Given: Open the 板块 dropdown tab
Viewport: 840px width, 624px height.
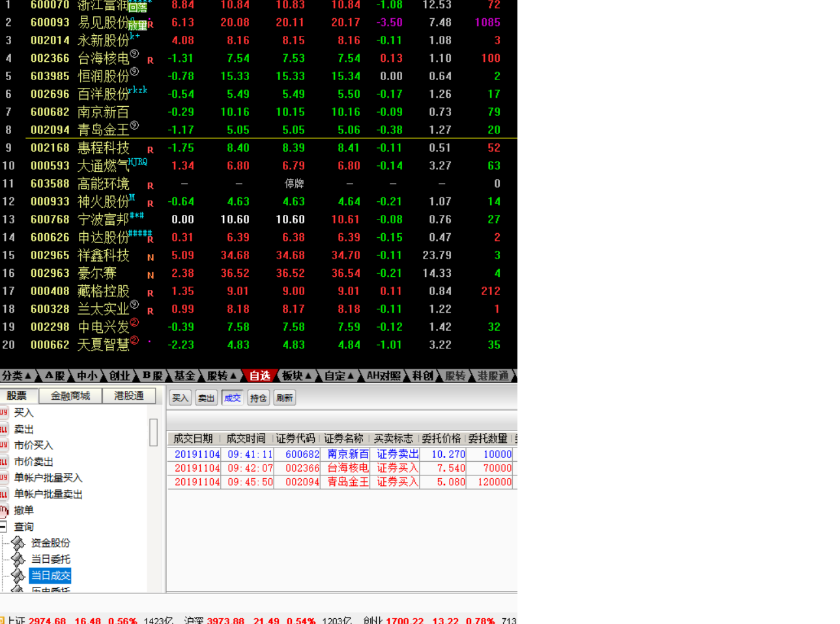Looking at the screenshot, I should (x=297, y=376).
